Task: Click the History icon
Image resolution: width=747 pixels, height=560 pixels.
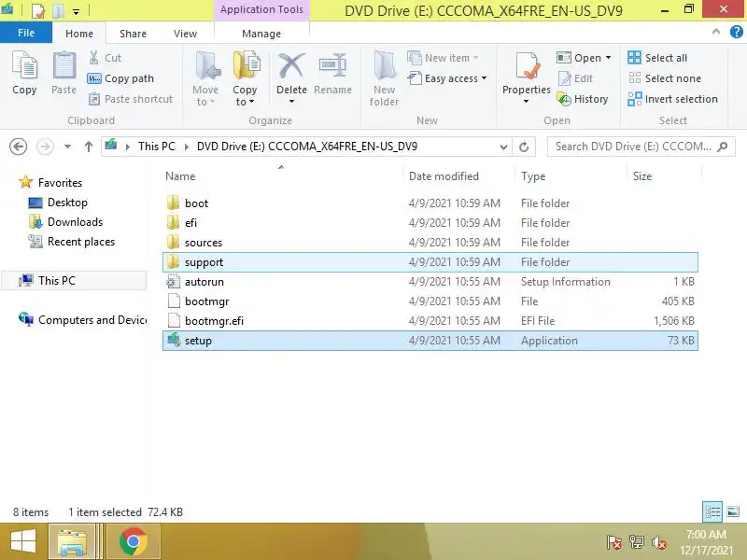Action: coord(564,99)
